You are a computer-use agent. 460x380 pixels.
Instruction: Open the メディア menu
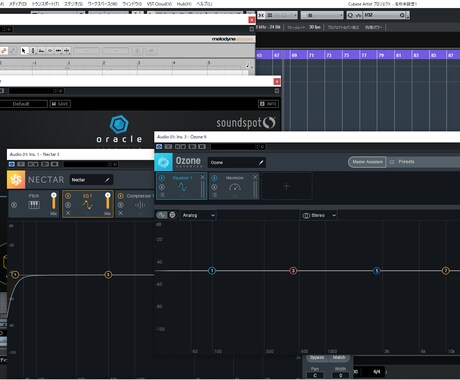pos(18,4)
